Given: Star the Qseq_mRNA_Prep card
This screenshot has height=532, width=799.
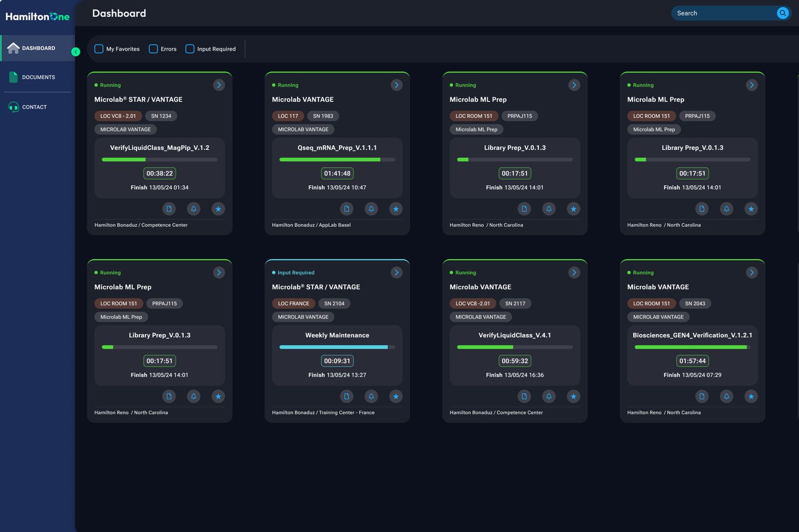Looking at the screenshot, I should point(396,209).
